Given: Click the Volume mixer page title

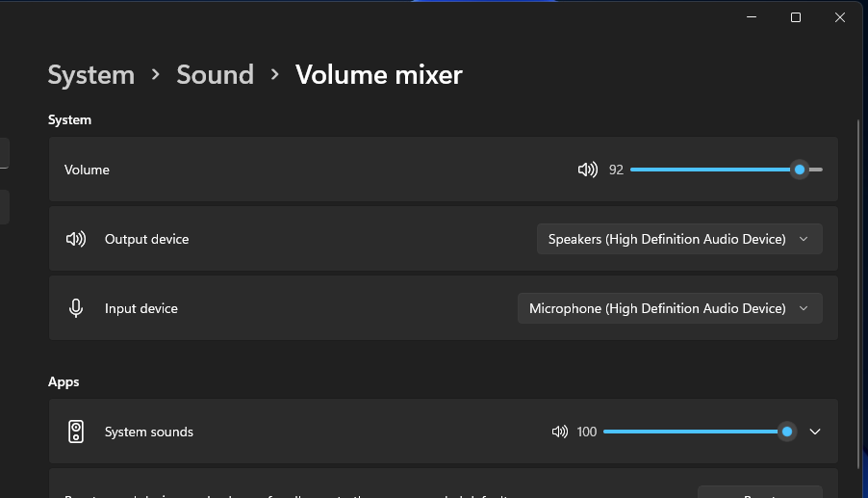Looking at the screenshot, I should (378, 75).
